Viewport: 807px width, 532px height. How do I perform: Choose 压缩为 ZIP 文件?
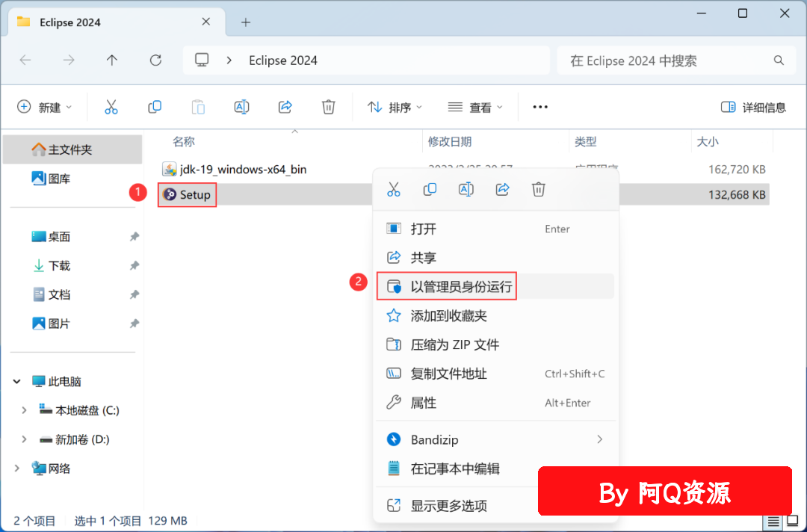495,344
